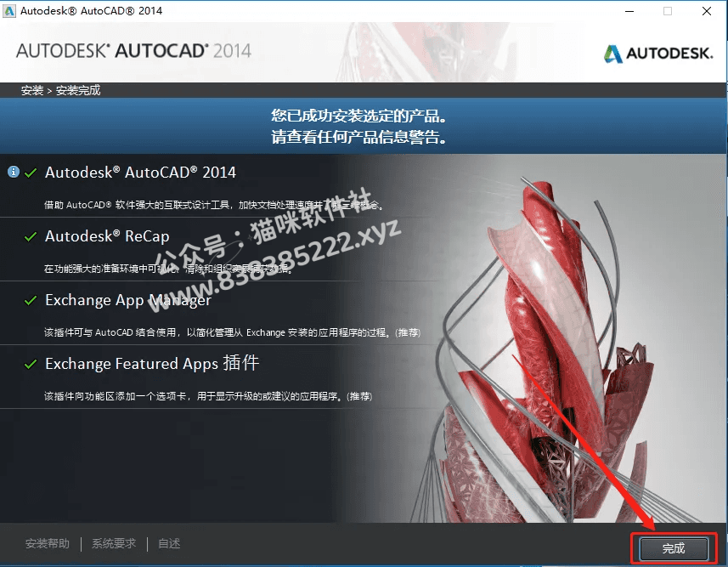Click the 您已成功安装选定的产品 message
This screenshot has height=567, width=728.
coord(358,116)
